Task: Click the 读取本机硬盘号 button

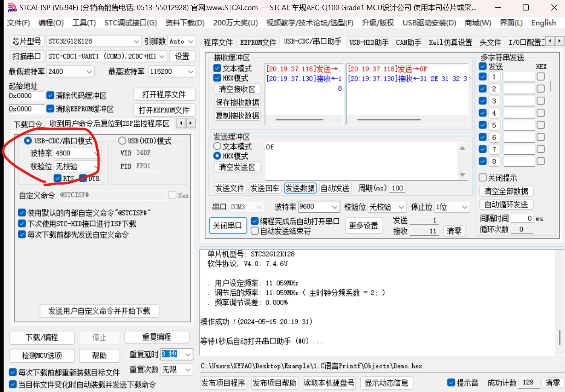Action: 329,383
